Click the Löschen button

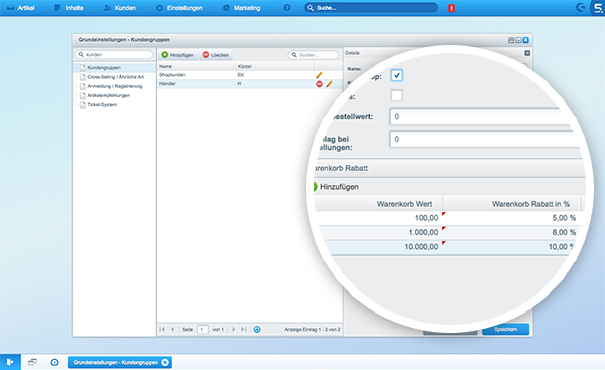pos(216,55)
